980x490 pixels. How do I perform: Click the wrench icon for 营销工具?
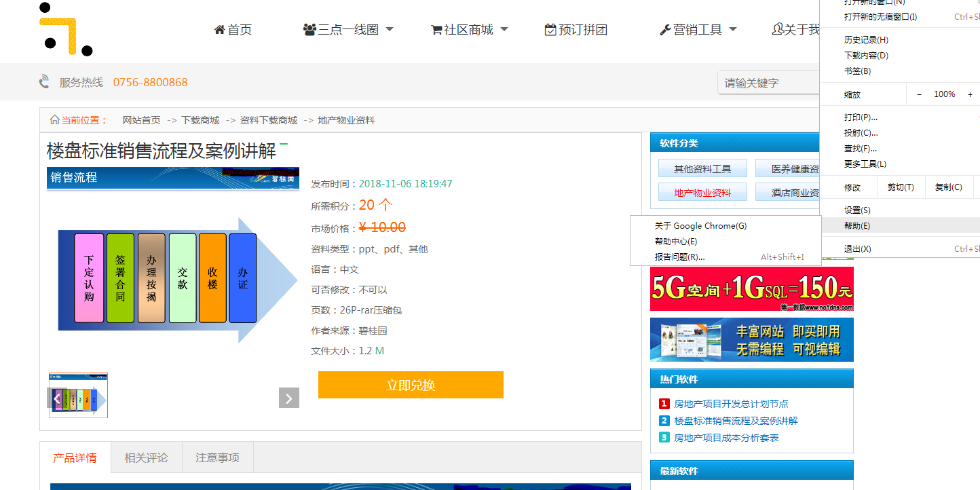(665, 30)
